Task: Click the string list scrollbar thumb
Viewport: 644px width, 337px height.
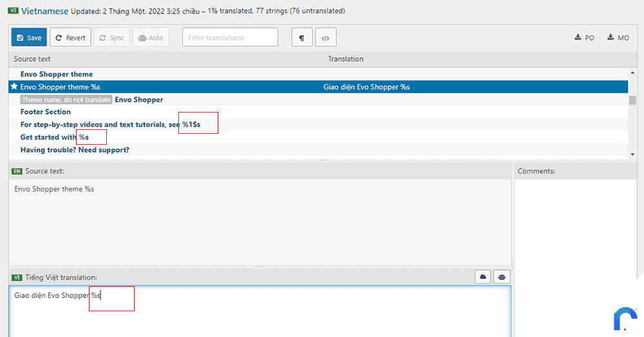Action: coord(632,100)
